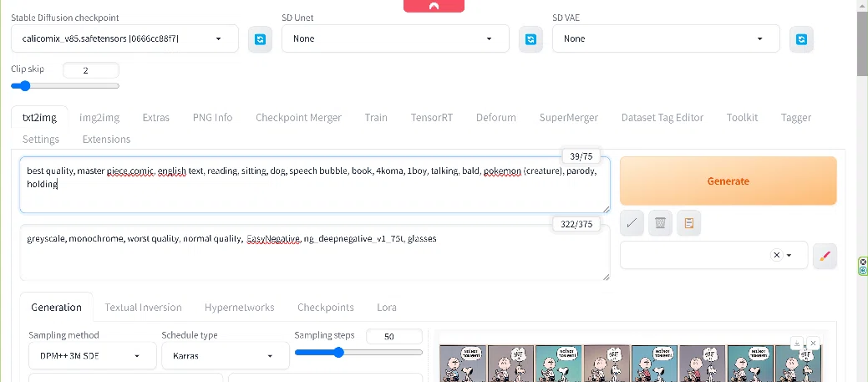Image resolution: width=868 pixels, height=382 pixels.
Task: Click the Sampling steps value field
Action: tap(394, 336)
